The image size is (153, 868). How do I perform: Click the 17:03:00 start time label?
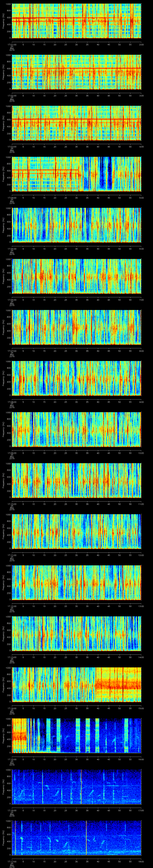(x=12, y=146)
